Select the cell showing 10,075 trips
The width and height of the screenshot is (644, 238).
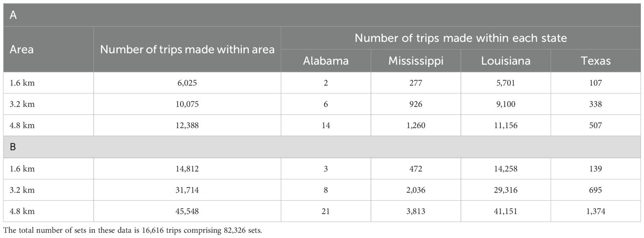coord(187,104)
